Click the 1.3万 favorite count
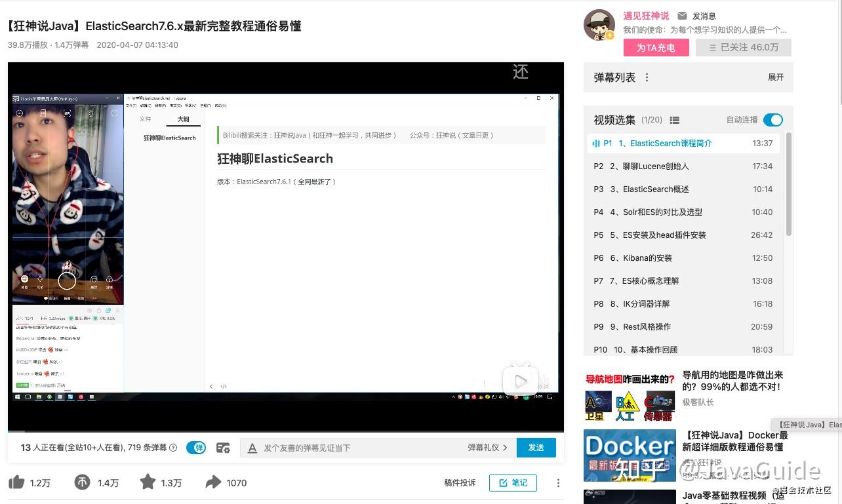 coord(171,483)
